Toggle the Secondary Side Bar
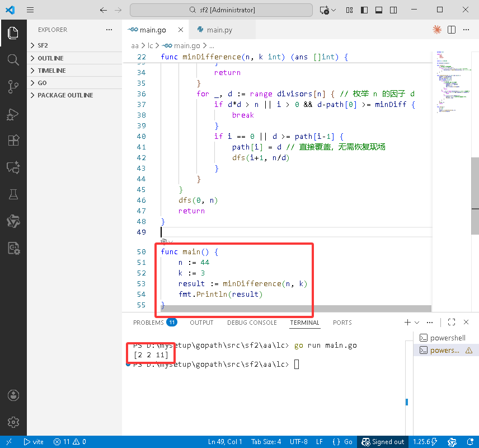This screenshot has width=479, height=448. pos(393,10)
